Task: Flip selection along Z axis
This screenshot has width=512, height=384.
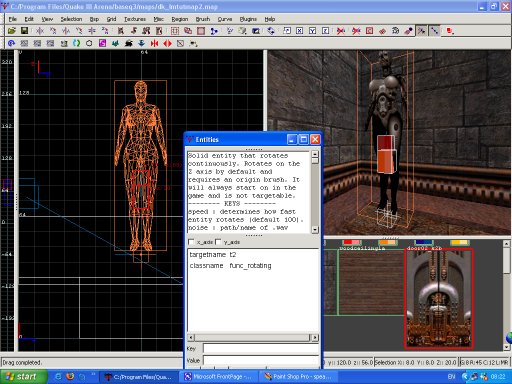Action: (92, 31)
